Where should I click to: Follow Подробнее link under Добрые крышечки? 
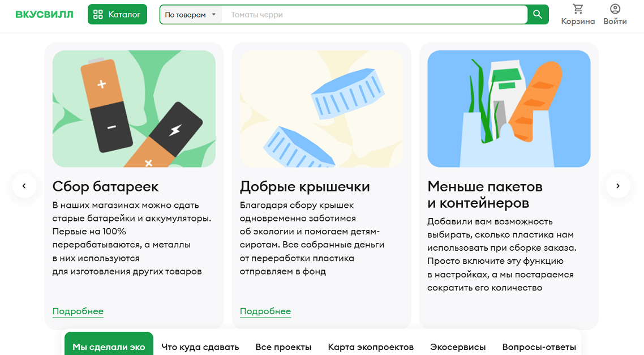(265, 311)
